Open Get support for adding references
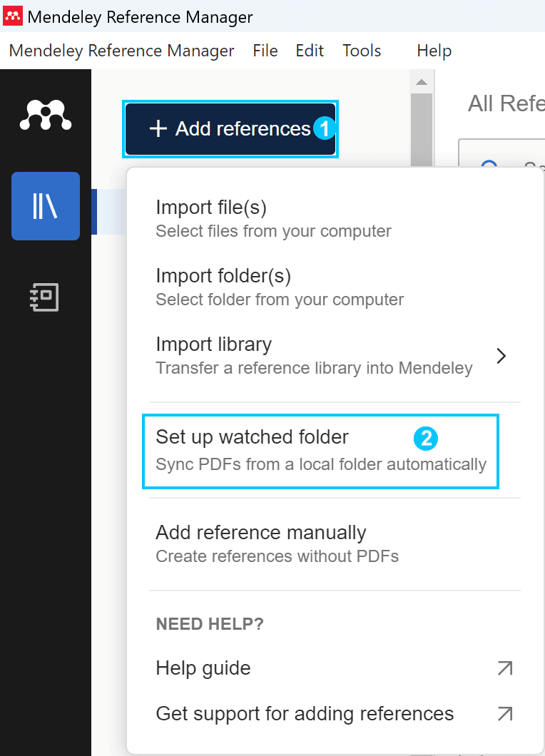545x756 pixels. click(x=335, y=714)
